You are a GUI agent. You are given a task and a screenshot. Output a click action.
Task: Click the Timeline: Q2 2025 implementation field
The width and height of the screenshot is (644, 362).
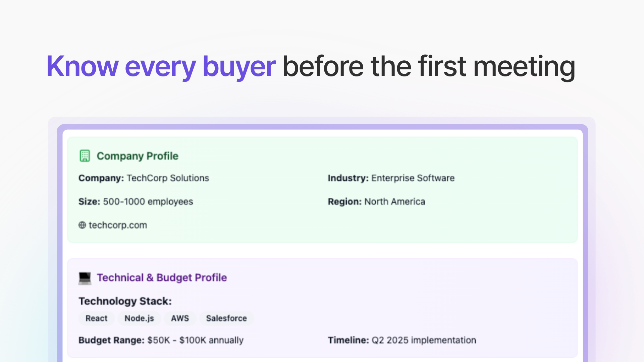click(402, 340)
